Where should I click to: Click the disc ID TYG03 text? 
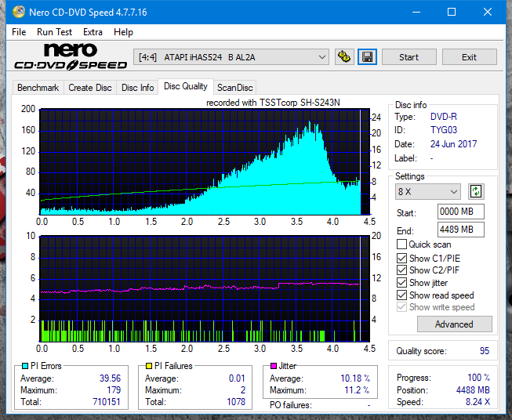pyautogui.click(x=444, y=130)
